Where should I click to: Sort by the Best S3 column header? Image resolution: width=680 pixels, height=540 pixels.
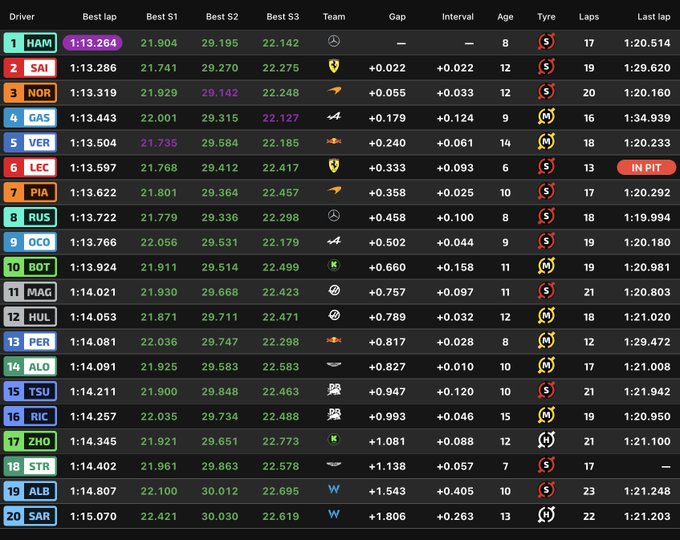click(x=283, y=16)
